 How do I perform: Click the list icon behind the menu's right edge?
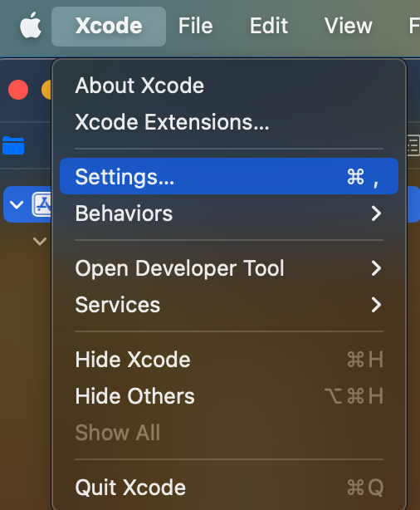pos(413,145)
